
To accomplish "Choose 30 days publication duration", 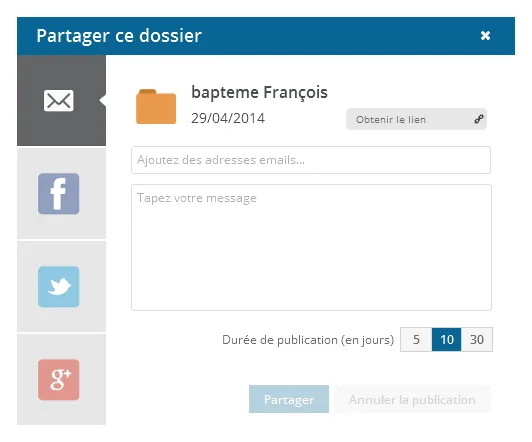I will coord(477,340).
